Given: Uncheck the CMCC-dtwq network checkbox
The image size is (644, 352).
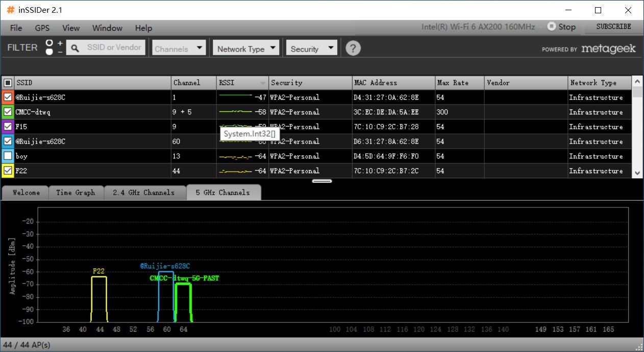Looking at the screenshot, I should pyautogui.click(x=8, y=112).
